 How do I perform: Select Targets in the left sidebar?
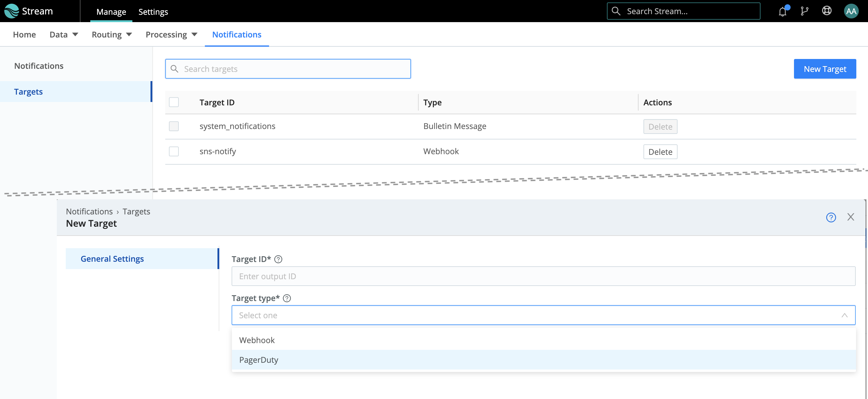point(76,92)
